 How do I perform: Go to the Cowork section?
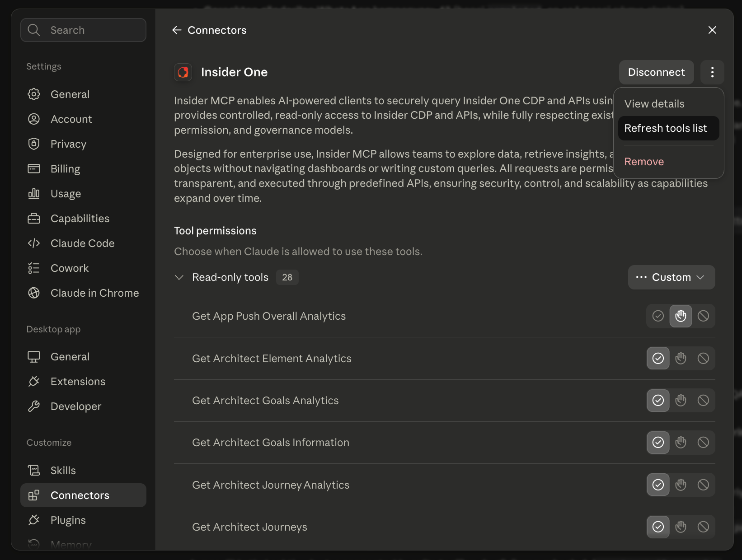point(83,268)
